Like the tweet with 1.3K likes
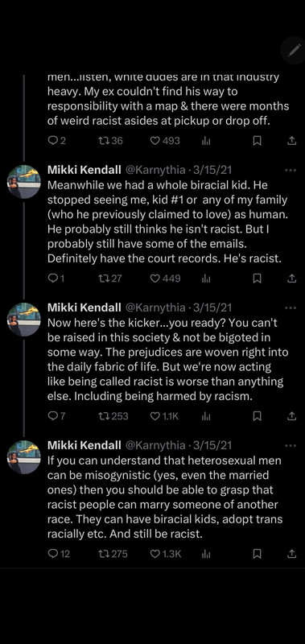305x644 pixels. click(166, 554)
